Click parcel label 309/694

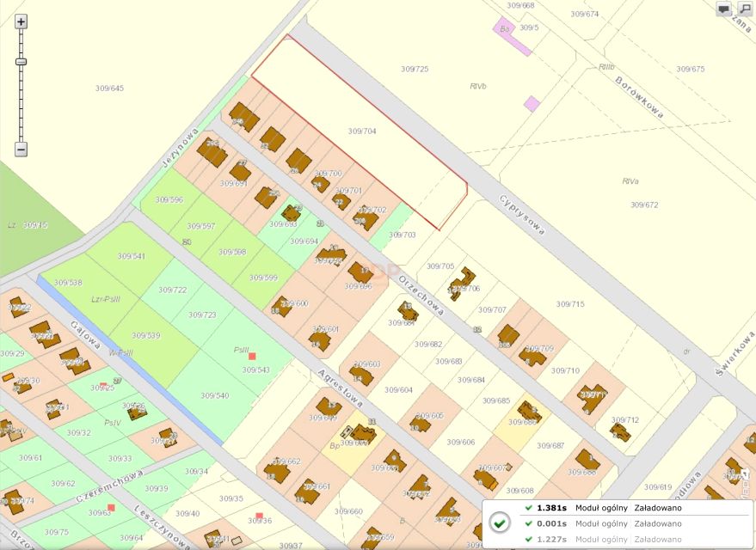coord(304,241)
